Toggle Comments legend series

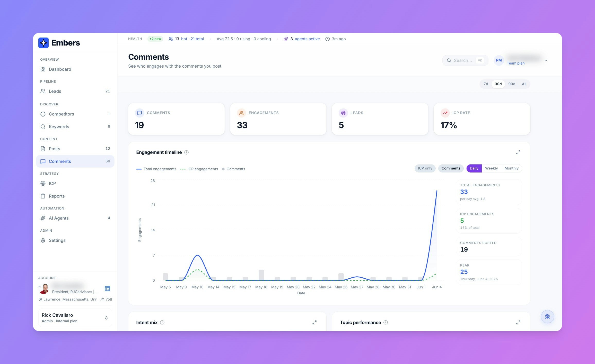click(x=233, y=169)
